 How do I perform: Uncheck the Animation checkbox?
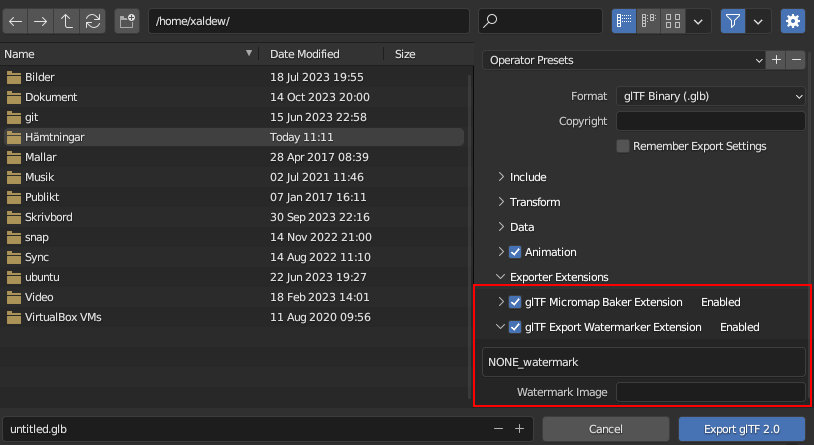click(x=515, y=252)
